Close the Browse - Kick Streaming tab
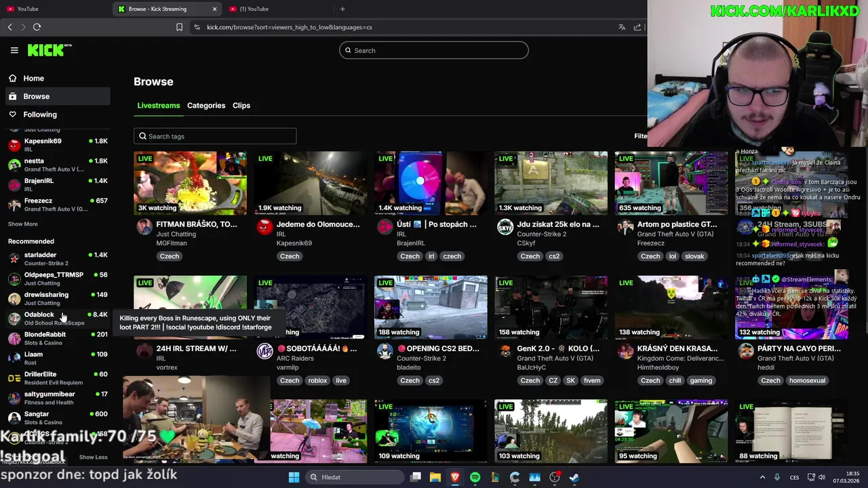This screenshot has height=488, width=868. [215, 9]
